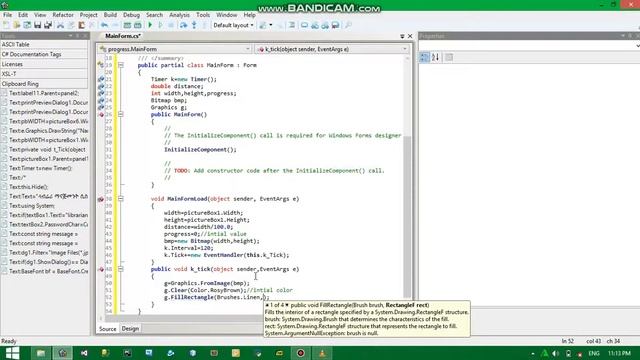Click the Paste clipboard icon
Viewport: 640px width, 360px height.
pos(82,25)
